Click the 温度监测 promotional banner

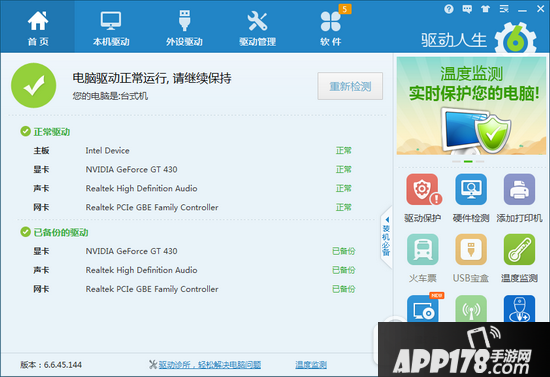click(471, 106)
